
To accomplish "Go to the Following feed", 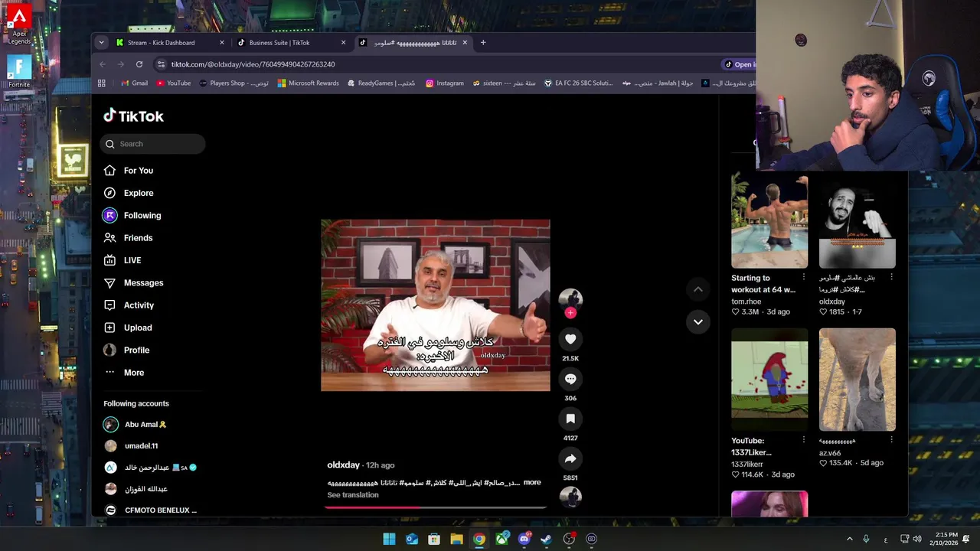I will [132, 215].
